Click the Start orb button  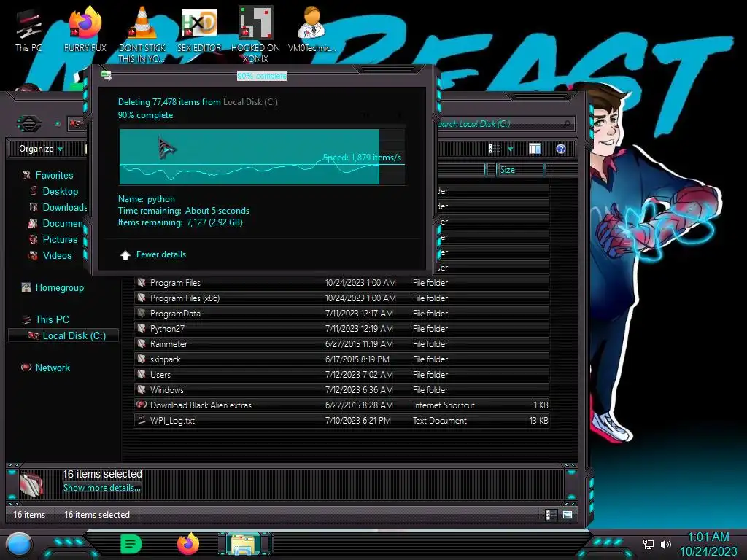click(19, 544)
